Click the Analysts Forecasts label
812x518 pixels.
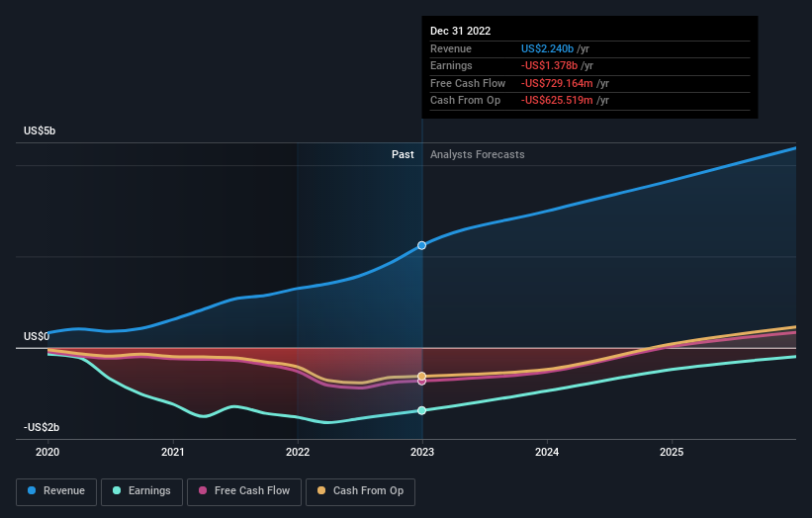[478, 154]
